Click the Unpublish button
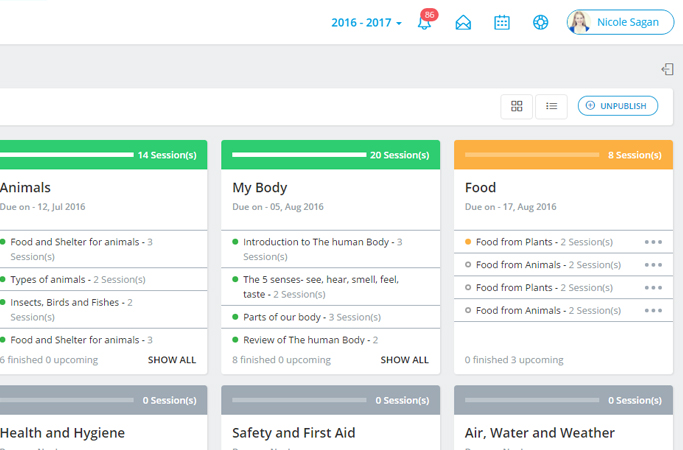The height and width of the screenshot is (450, 683). [617, 106]
